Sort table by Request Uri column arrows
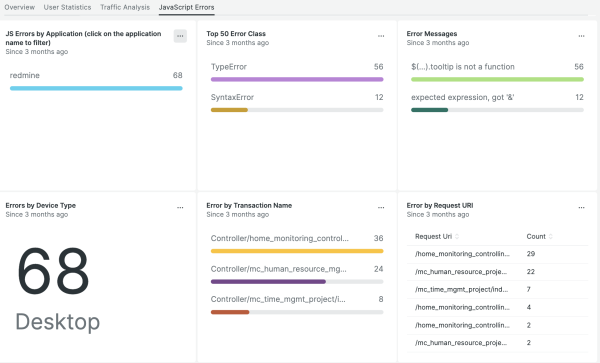The width and height of the screenshot is (600, 363). 457,237
